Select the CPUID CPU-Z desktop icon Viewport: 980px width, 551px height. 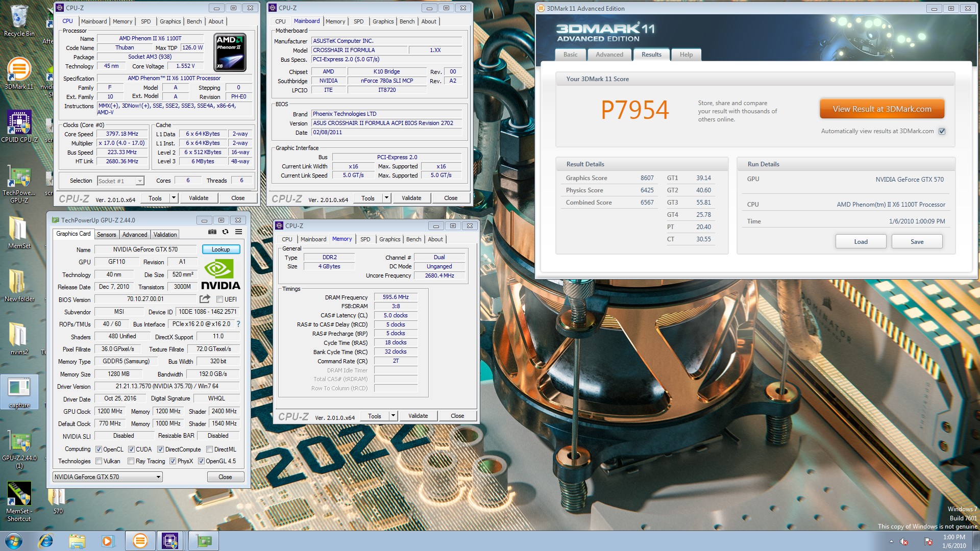click(x=19, y=127)
